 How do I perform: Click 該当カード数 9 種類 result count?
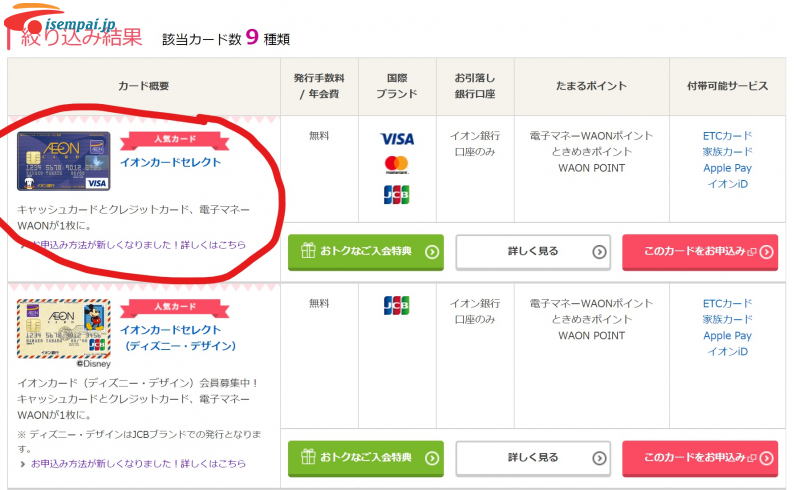[x=226, y=38]
